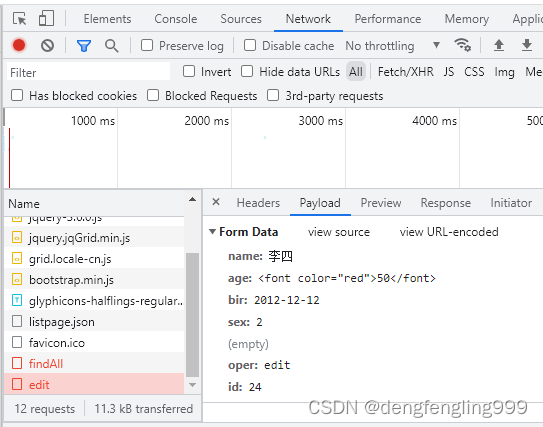Focus the Filter text field
This screenshot has height=427, width=543.
(88, 72)
